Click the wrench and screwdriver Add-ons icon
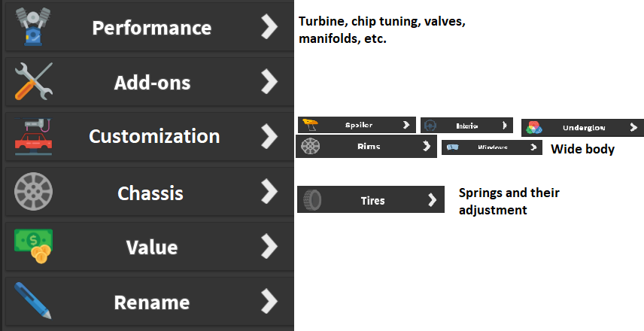The height and width of the screenshot is (331, 644). (33, 81)
